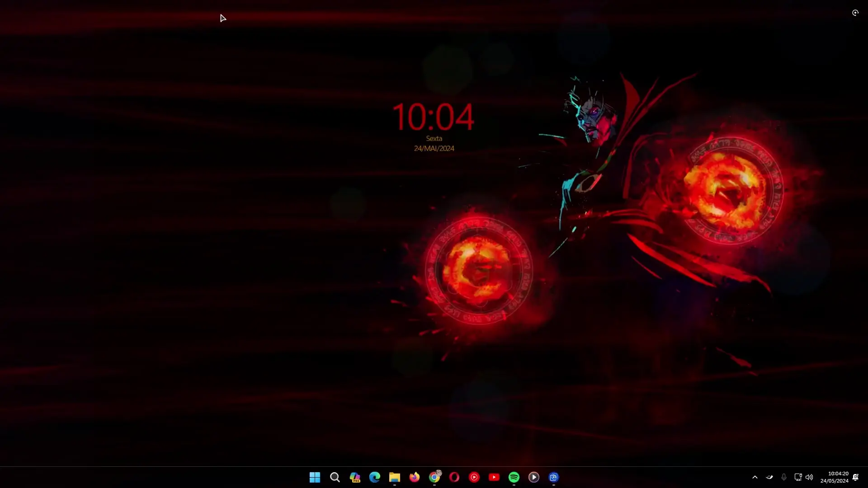Open File Explorer

(395, 477)
